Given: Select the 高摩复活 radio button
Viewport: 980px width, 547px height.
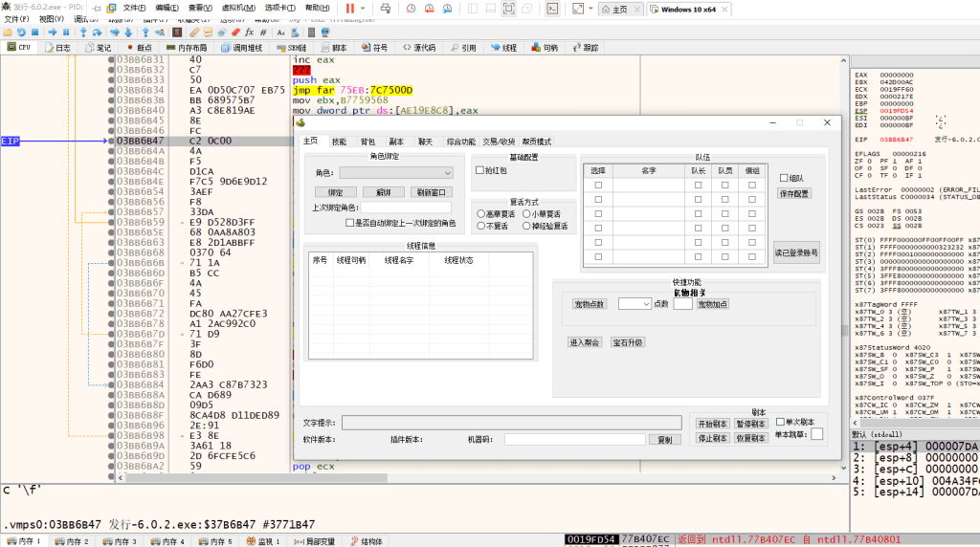Looking at the screenshot, I should coord(481,214).
